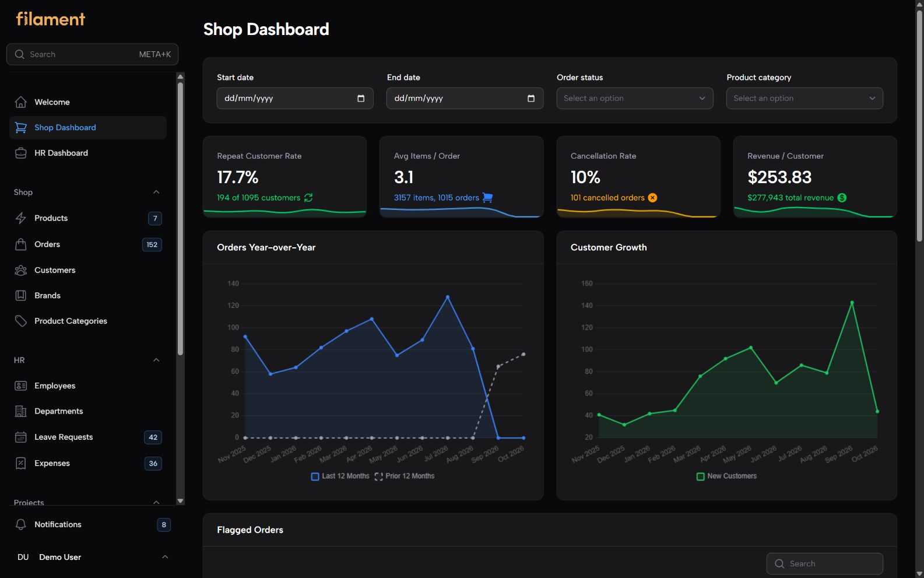Click the sidebar navigation scrollbar thumb
Image resolution: width=924 pixels, height=578 pixels.
pos(180,219)
